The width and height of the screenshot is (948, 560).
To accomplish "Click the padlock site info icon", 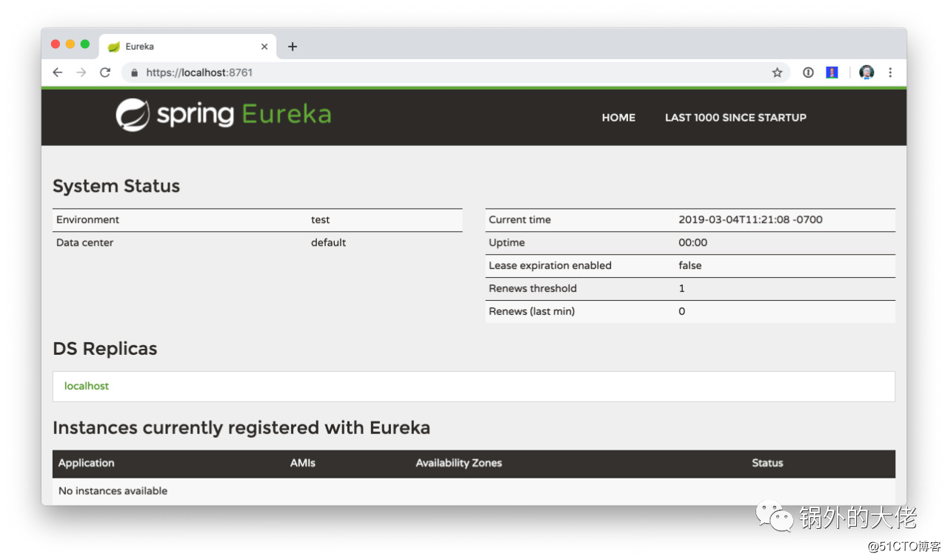I will [135, 73].
